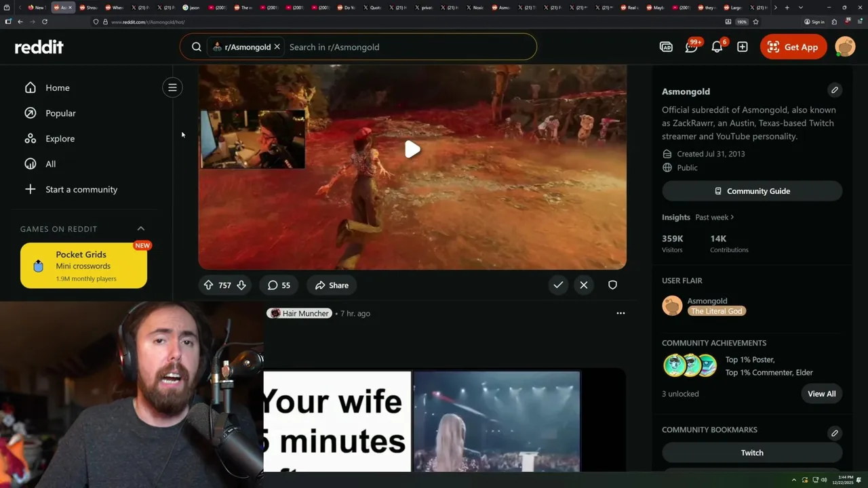The image size is (868, 488).
Task: Open the Twitch bookmark
Action: [x=752, y=453]
